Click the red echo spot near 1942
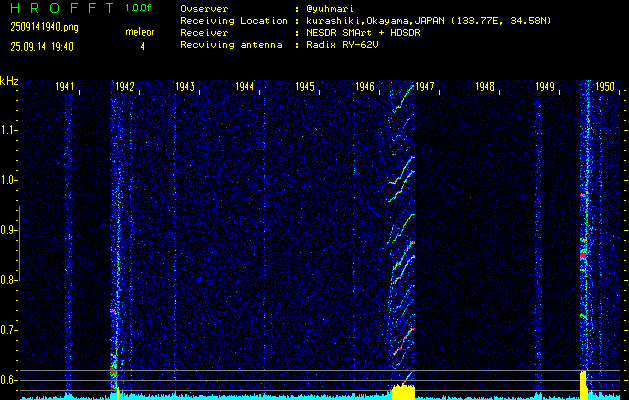Screen dimensions: 629x400 [x=113, y=371]
